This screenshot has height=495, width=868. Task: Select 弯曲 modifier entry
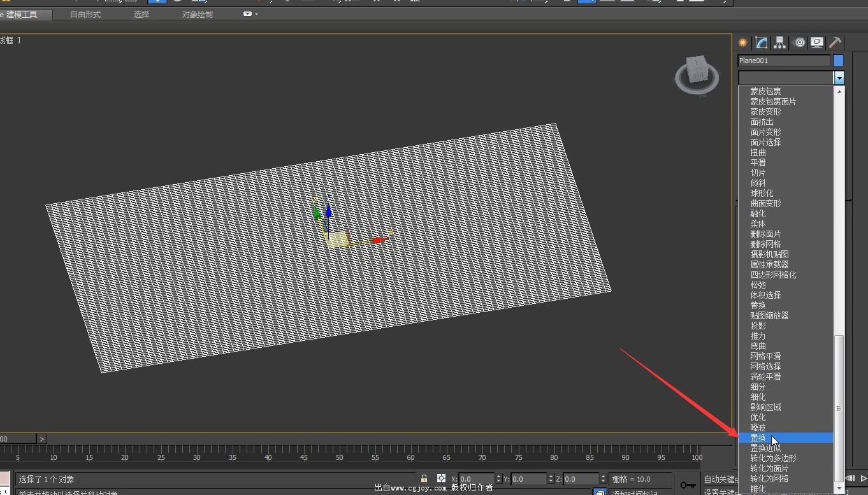pyautogui.click(x=786, y=346)
